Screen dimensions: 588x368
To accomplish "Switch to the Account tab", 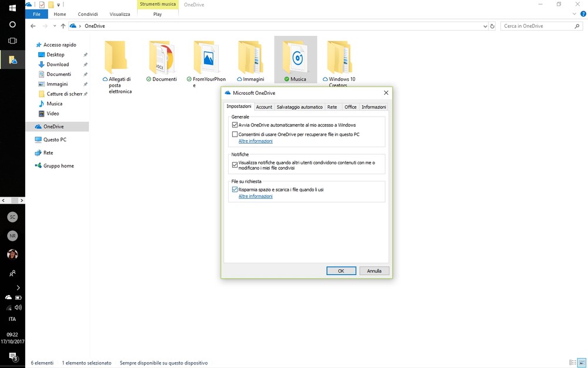I will (x=264, y=107).
